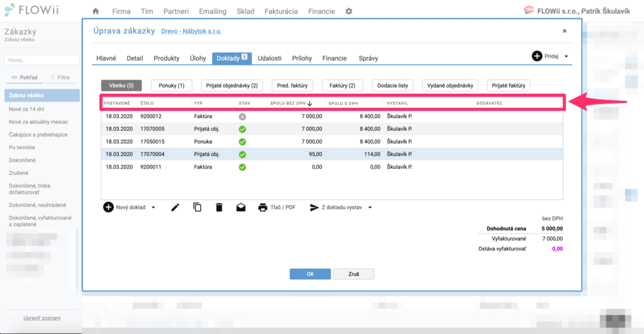Click the plus icon for Nový doklad
The image size is (644, 334).
108,207
